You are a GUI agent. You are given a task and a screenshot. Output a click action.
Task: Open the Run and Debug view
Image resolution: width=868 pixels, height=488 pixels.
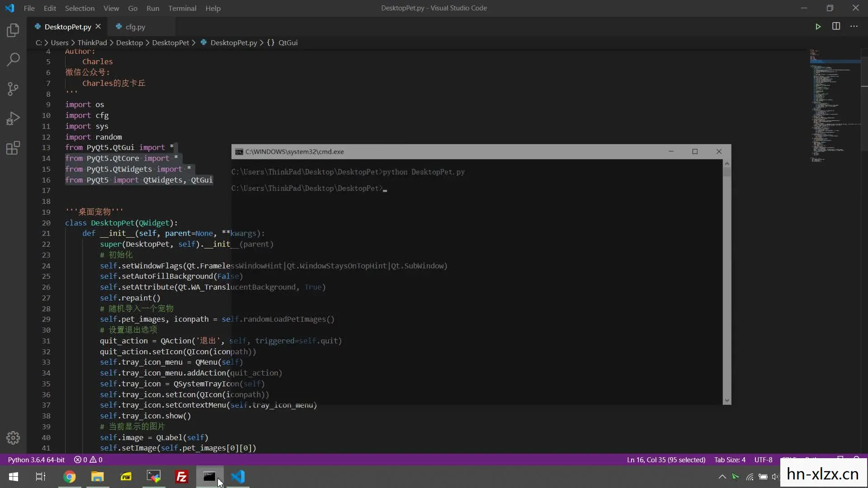click(x=13, y=118)
